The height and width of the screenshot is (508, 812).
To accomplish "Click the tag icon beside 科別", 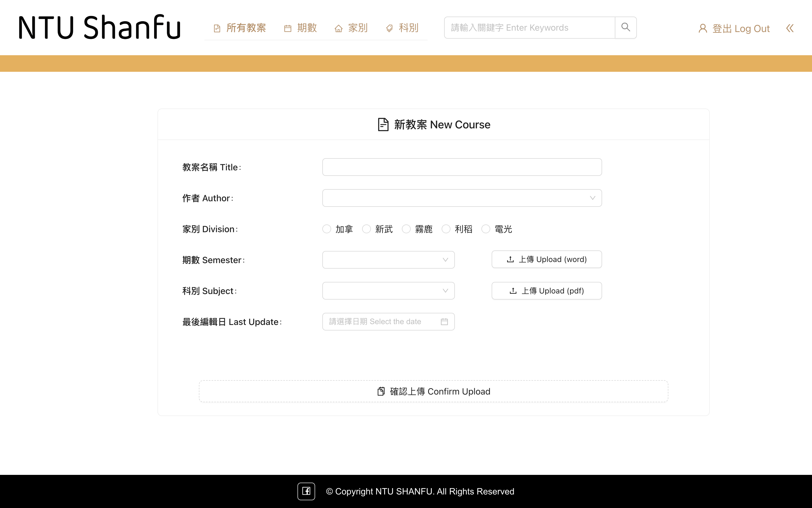I will coord(389,28).
